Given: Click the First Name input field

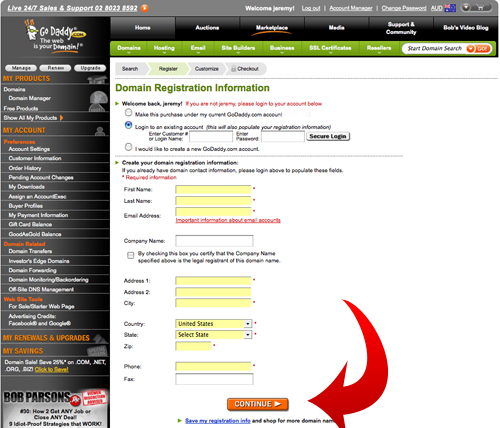Looking at the screenshot, I should (x=213, y=190).
